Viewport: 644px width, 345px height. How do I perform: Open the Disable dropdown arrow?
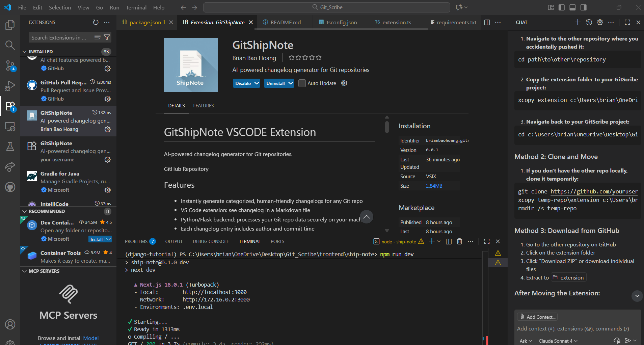[x=257, y=83]
